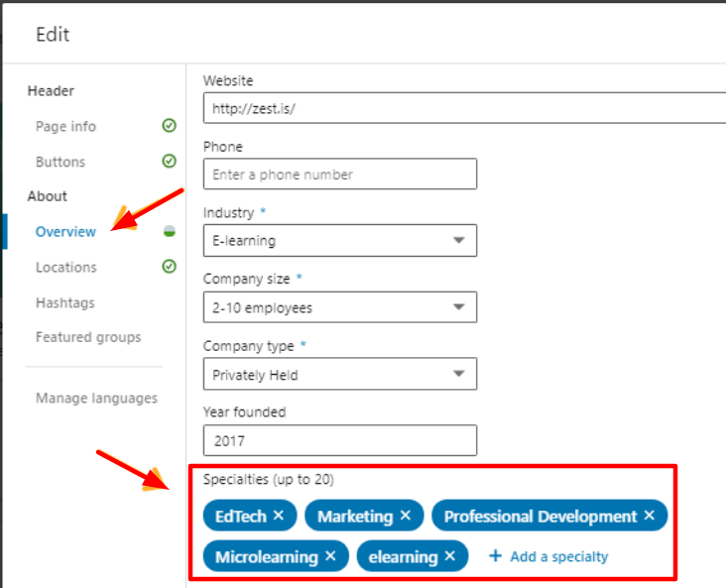This screenshot has width=726, height=588.
Task: Select Featured groups in the sidebar
Action: [88, 337]
